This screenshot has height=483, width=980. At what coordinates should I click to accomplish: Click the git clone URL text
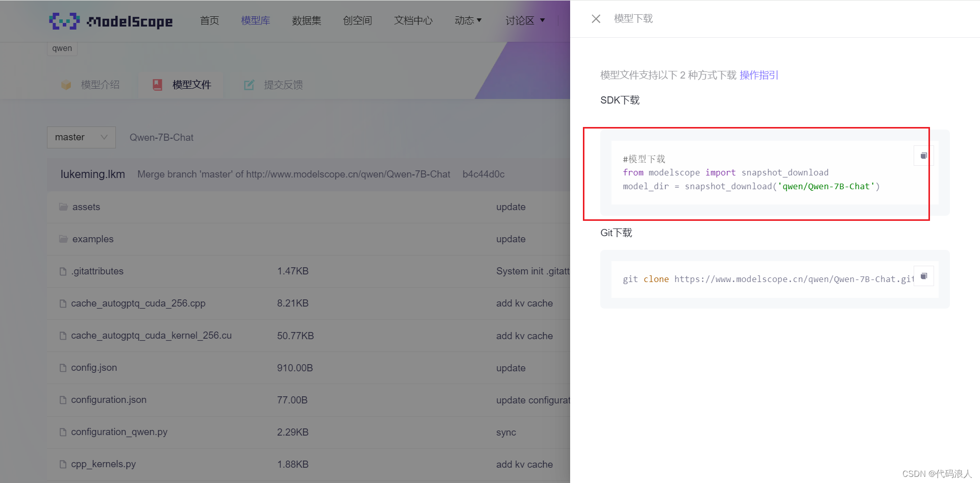click(794, 279)
